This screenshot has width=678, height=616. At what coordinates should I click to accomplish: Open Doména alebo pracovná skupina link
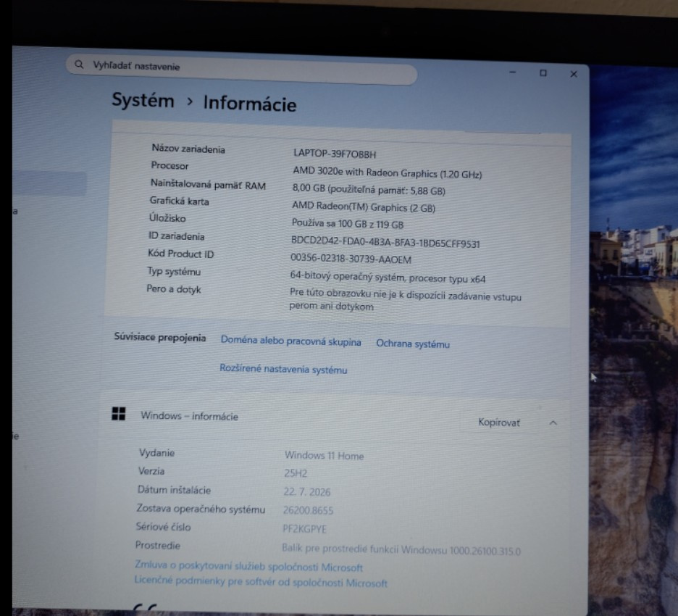[290, 341]
